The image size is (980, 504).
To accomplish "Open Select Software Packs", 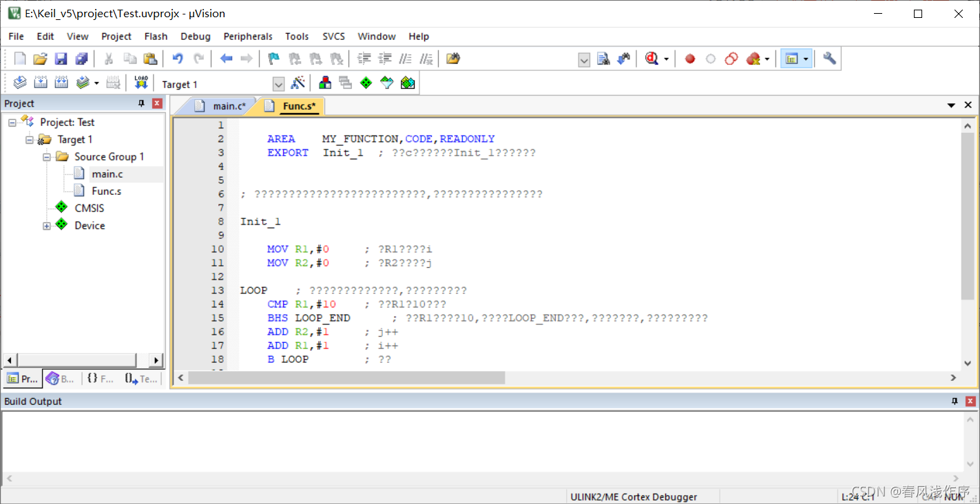I will (387, 83).
